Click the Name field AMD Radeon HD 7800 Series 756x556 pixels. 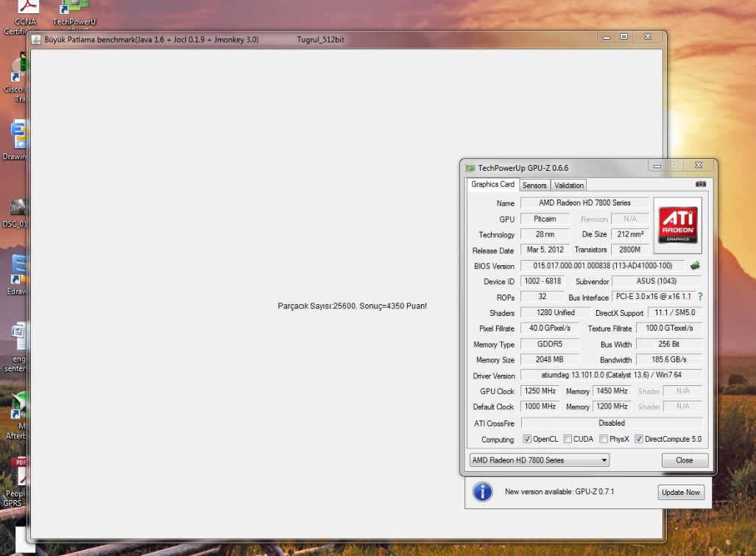coord(584,203)
